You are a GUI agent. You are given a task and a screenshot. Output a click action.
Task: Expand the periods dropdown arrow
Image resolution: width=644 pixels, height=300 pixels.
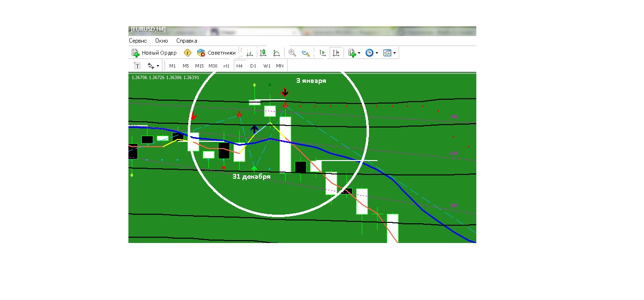(x=377, y=53)
